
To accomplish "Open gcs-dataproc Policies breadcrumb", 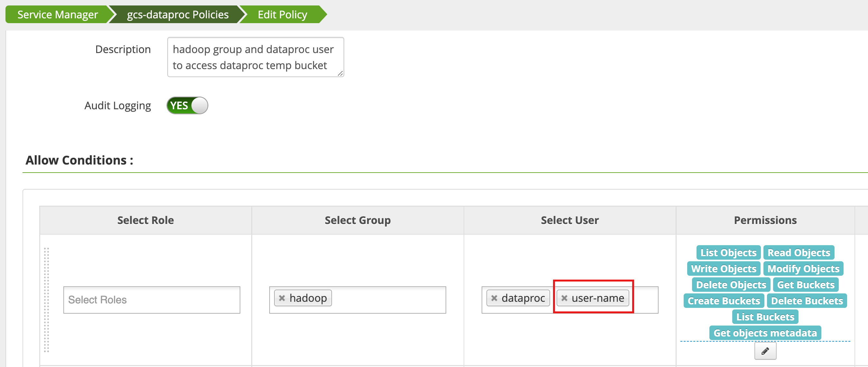I will [178, 14].
